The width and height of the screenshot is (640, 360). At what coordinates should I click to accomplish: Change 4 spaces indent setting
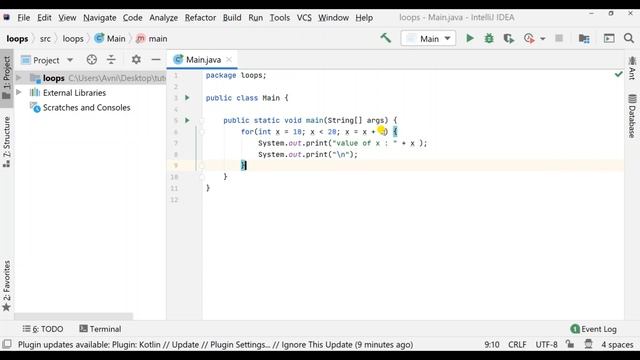(617, 344)
